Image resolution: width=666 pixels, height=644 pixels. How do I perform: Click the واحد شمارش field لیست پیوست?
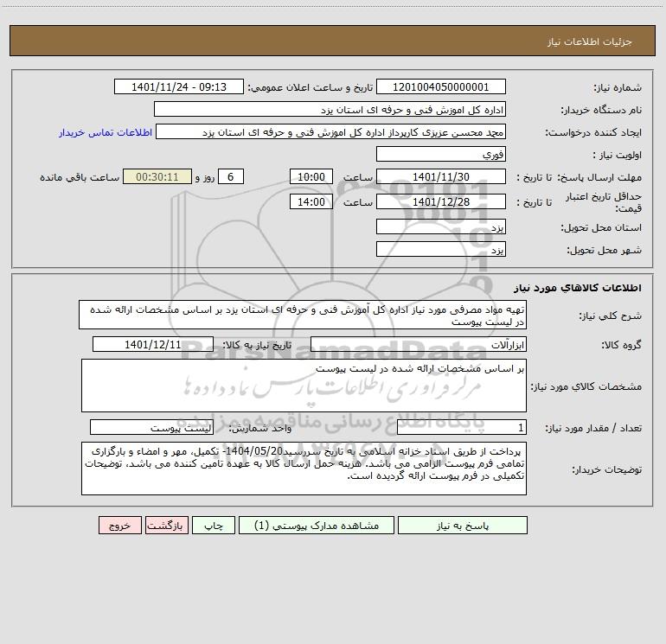pos(151,427)
